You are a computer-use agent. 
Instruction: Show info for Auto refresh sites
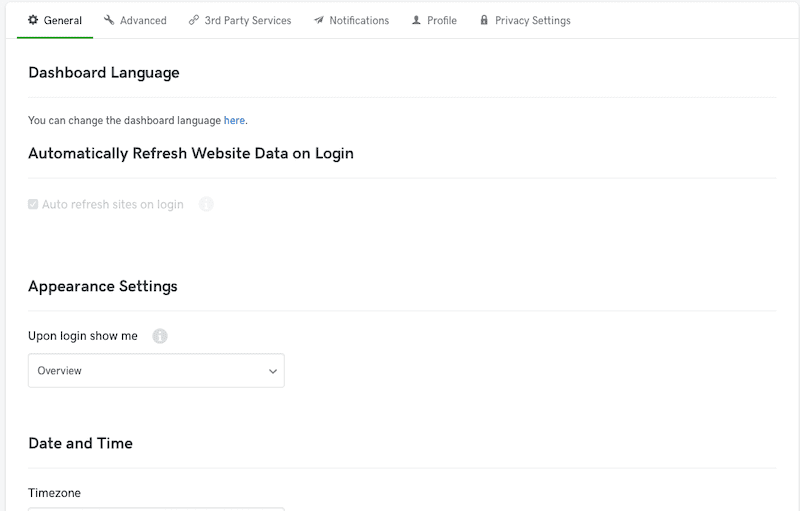click(x=206, y=204)
